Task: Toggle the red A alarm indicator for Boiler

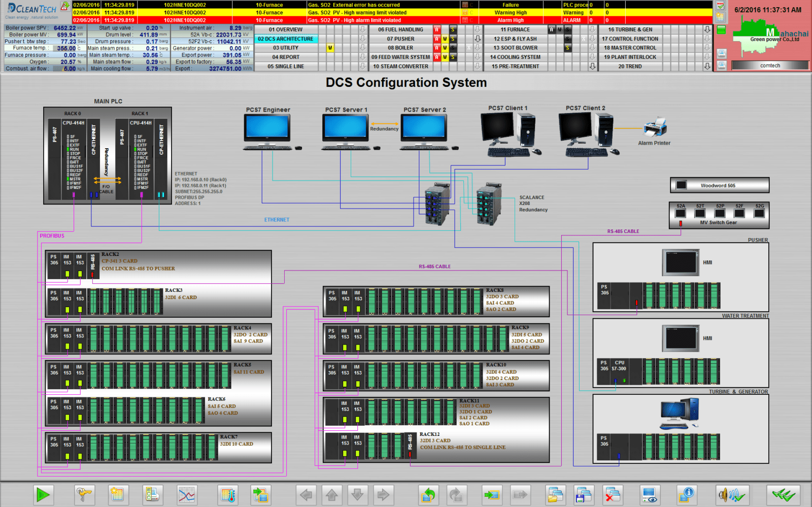Action: click(436, 48)
